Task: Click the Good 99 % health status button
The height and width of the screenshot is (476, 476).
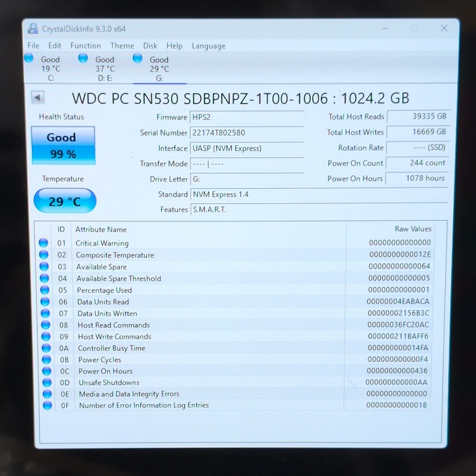Action: pyautogui.click(x=63, y=145)
